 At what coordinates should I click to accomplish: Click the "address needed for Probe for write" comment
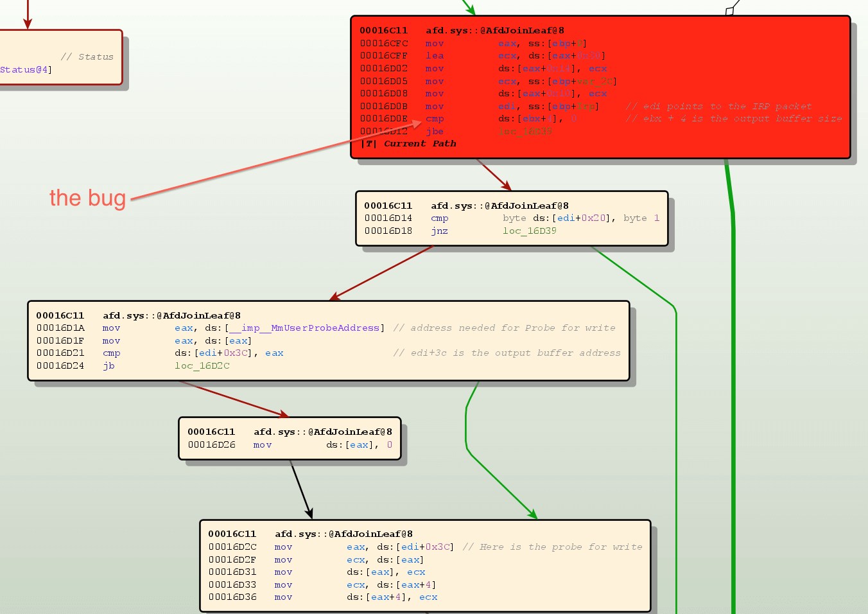click(504, 328)
